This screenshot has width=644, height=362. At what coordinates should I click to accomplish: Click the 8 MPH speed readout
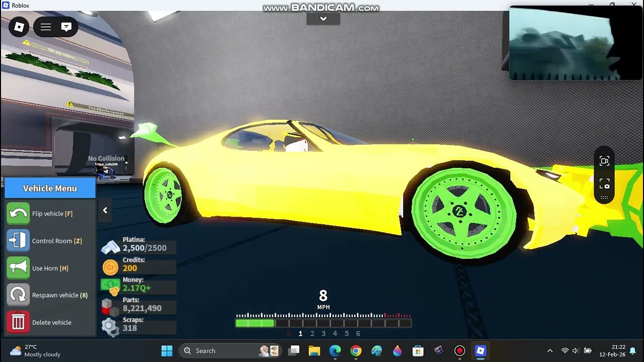(323, 299)
